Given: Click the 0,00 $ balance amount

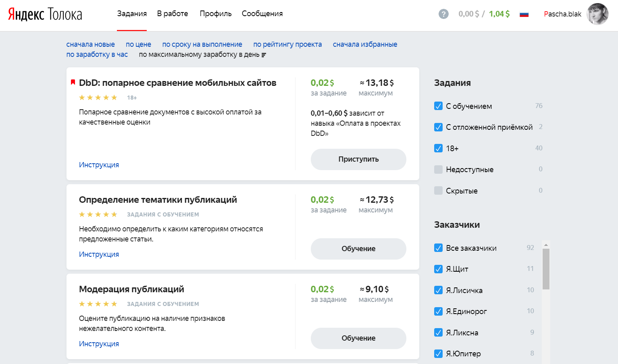Looking at the screenshot, I should coord(469,14).
